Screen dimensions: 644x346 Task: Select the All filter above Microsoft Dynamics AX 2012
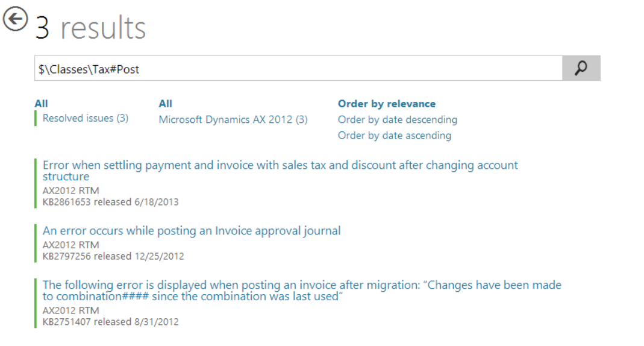tap(166, 104)
